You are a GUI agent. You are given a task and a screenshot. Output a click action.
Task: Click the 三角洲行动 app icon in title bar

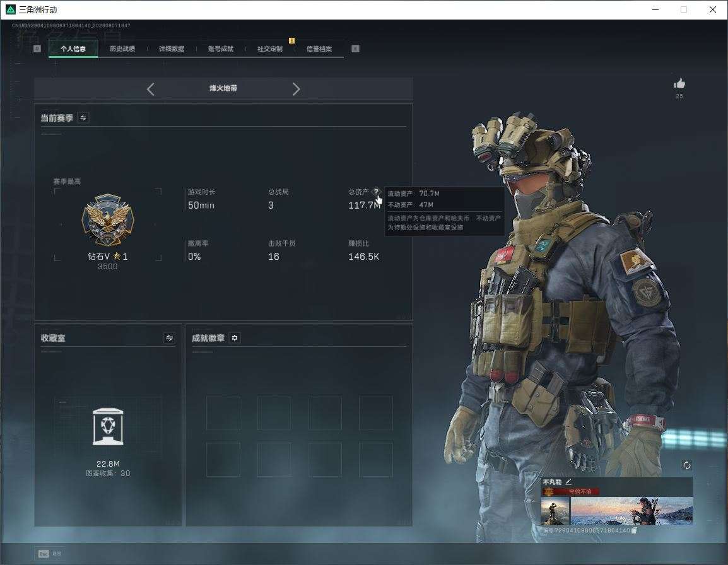10,9
